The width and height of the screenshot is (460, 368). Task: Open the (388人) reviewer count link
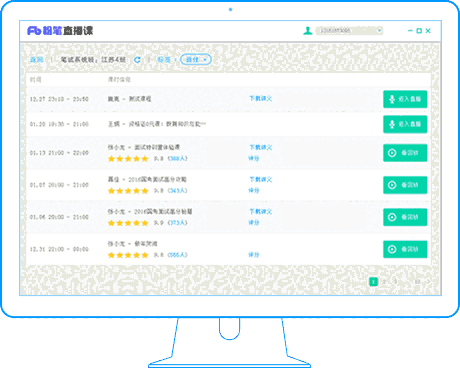click(177, 158)
